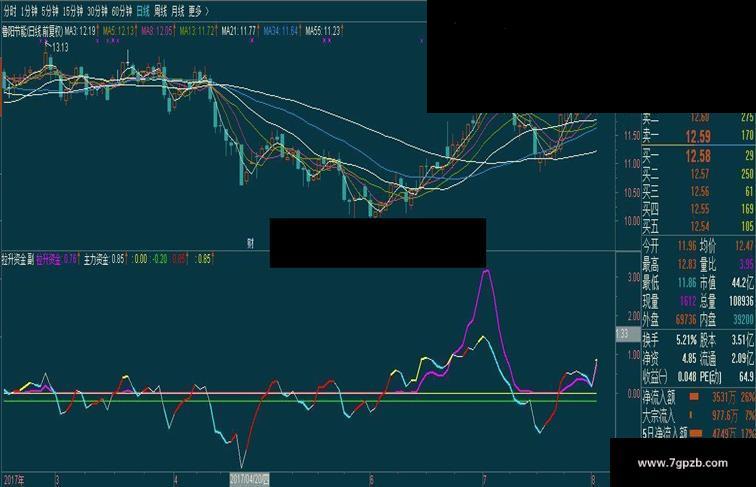
Task: Switch to the 周线 weekly tab
Action: click(x=161, y=11)
